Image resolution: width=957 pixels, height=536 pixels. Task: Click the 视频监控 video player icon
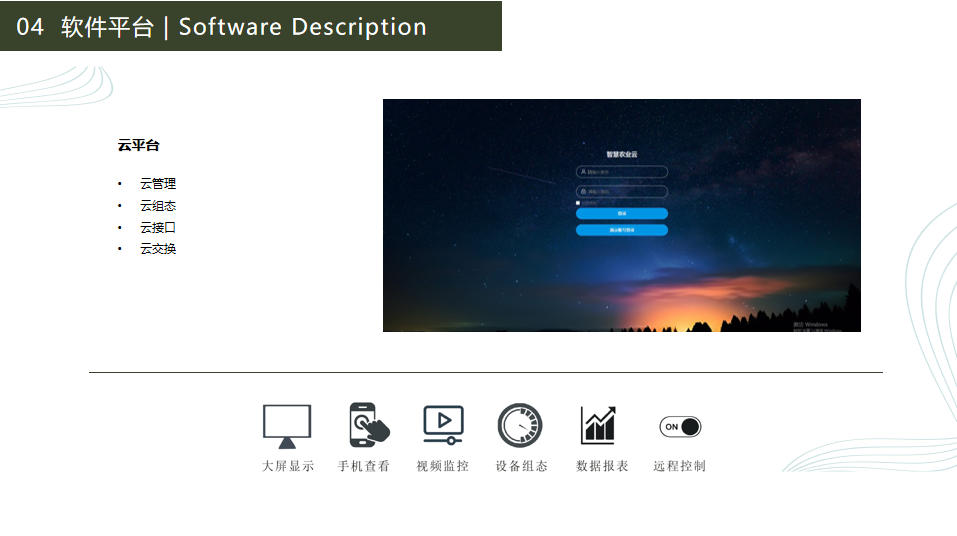442,425
